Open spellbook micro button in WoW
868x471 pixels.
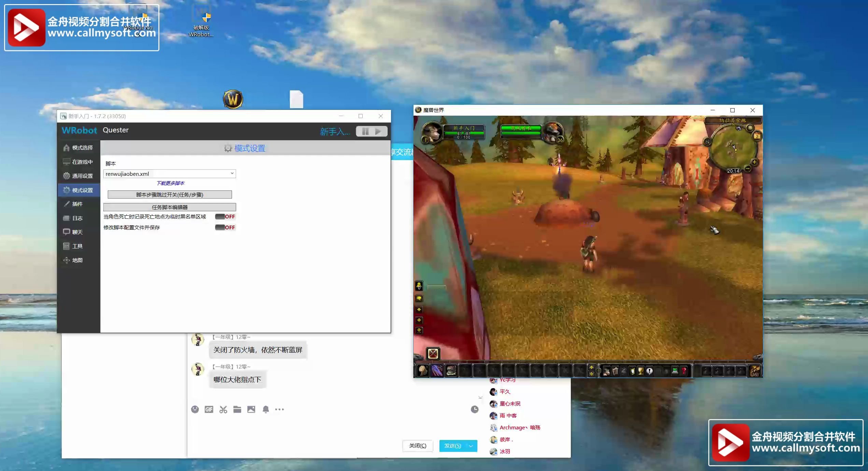pyautogui.click(x=615, y=371)
